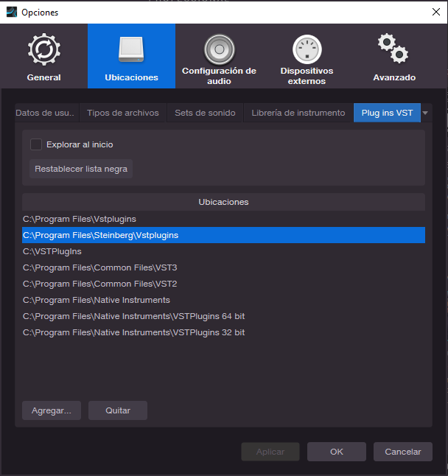Select the Plug ins VST tab
448x476 pixels.
pos(387,113)
